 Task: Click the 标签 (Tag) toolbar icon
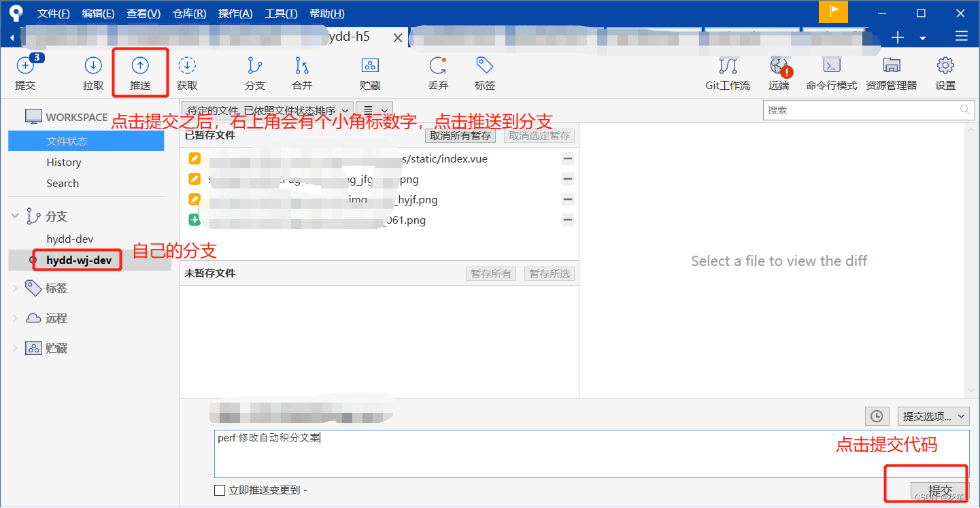(x=485, y=73)
